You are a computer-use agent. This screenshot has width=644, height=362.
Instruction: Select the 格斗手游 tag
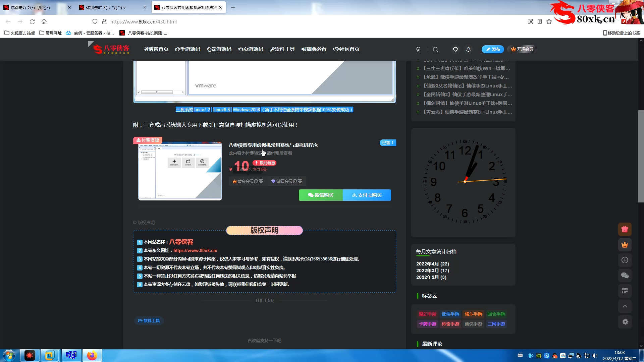[473, 314]
